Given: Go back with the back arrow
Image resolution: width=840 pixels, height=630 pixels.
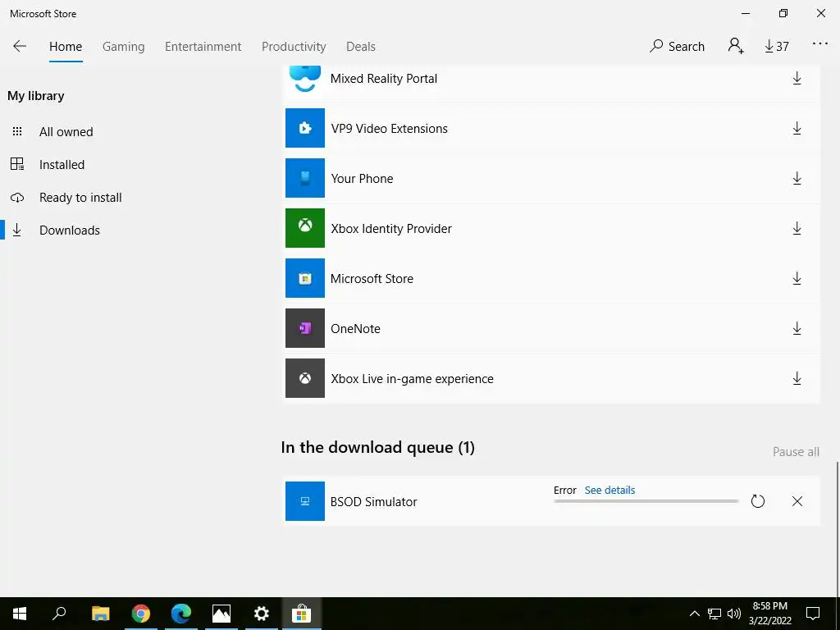Looking at the screenshot, I should click(20, 46).
